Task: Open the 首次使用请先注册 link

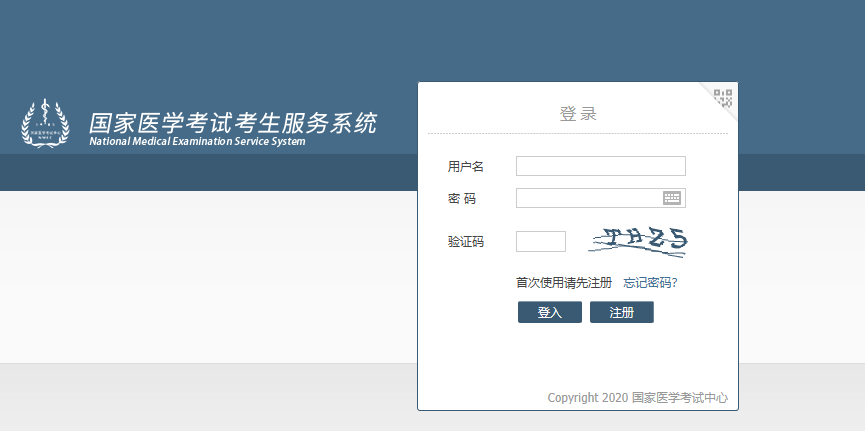Action: click(563, 283)
